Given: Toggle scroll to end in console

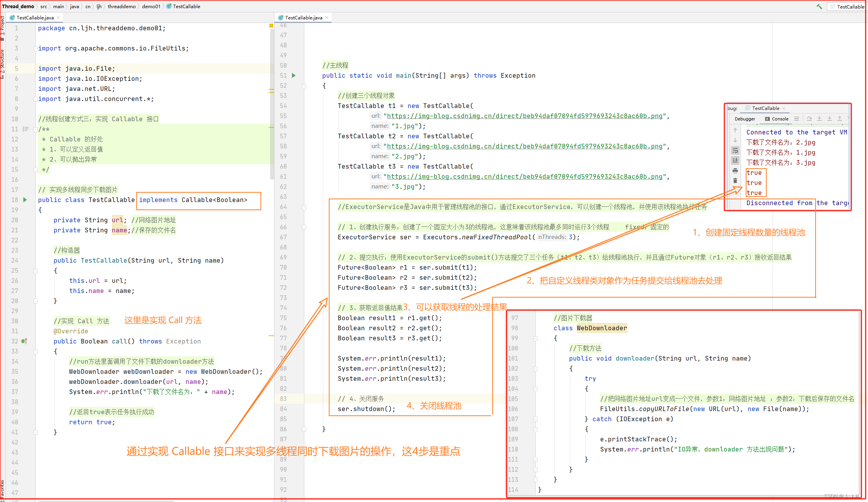Looking at the screenshot, I should (735, 160).
